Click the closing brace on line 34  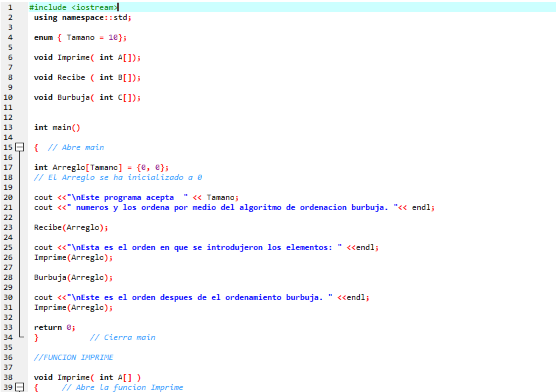(x=36, y=337)
